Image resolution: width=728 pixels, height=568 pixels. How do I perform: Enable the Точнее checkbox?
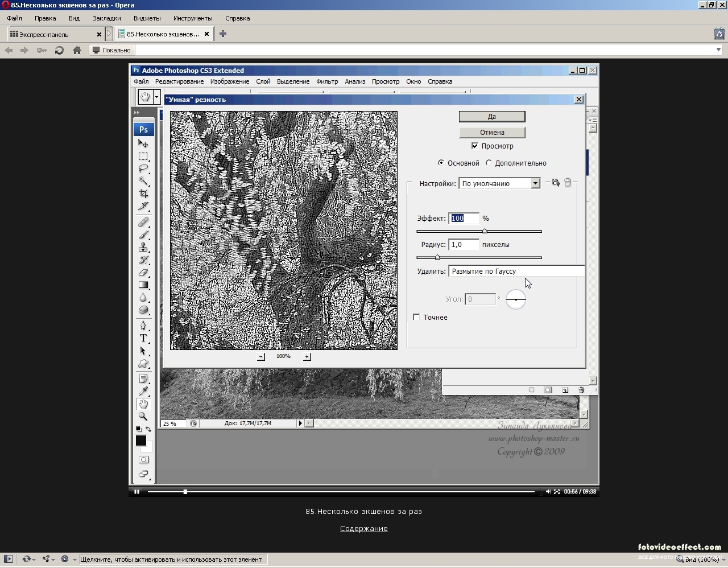pyautogui.click(x=416, y=317)
